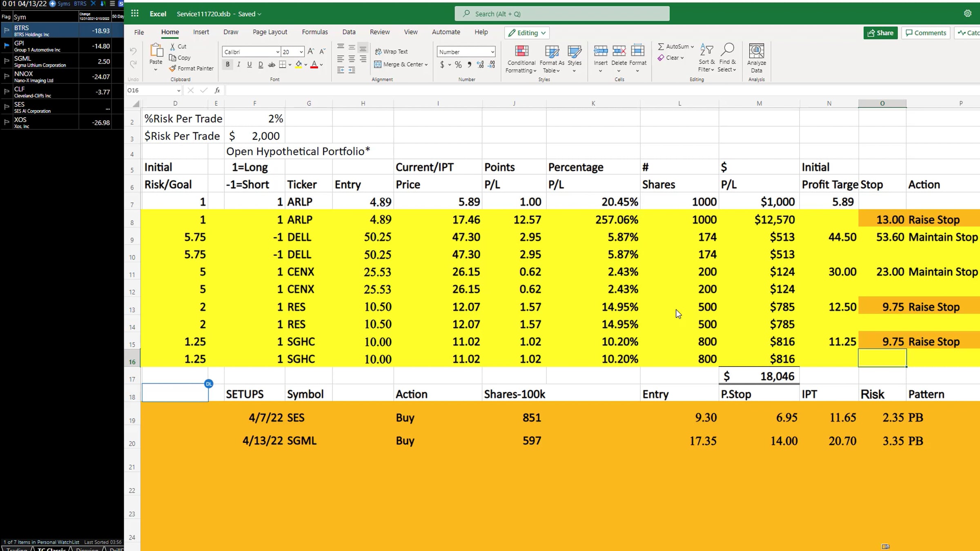Apply the comma style format
The image size is (980, 551).
click(470, 64)
